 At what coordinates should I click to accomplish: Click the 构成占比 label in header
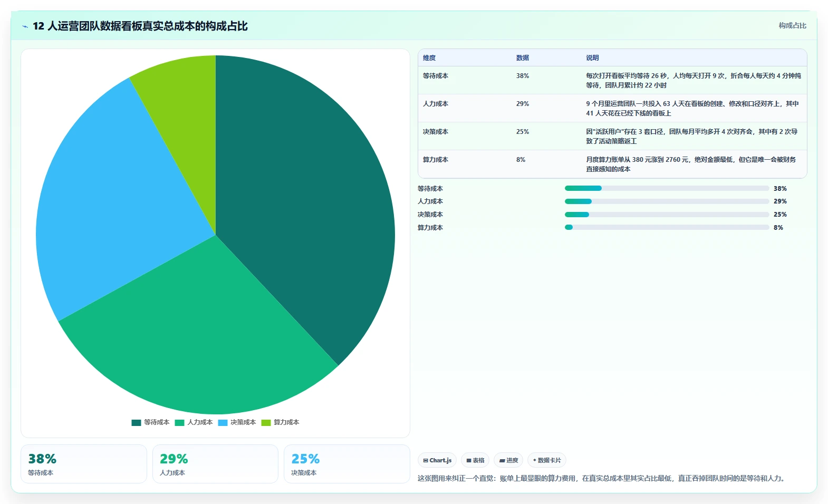click(x=792, y=25)
